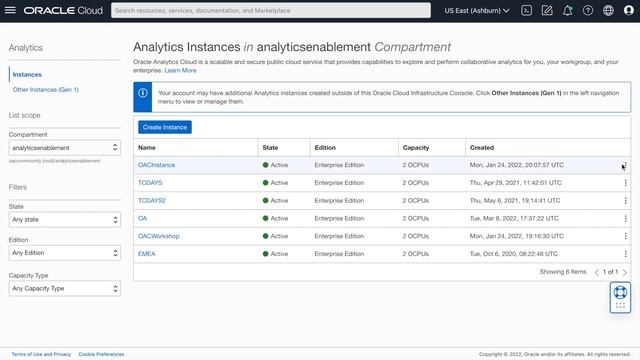Click the Jan 24, 2022, 20:07:57 UTC date
640x360 pixels.
click(x=517, y=165)
